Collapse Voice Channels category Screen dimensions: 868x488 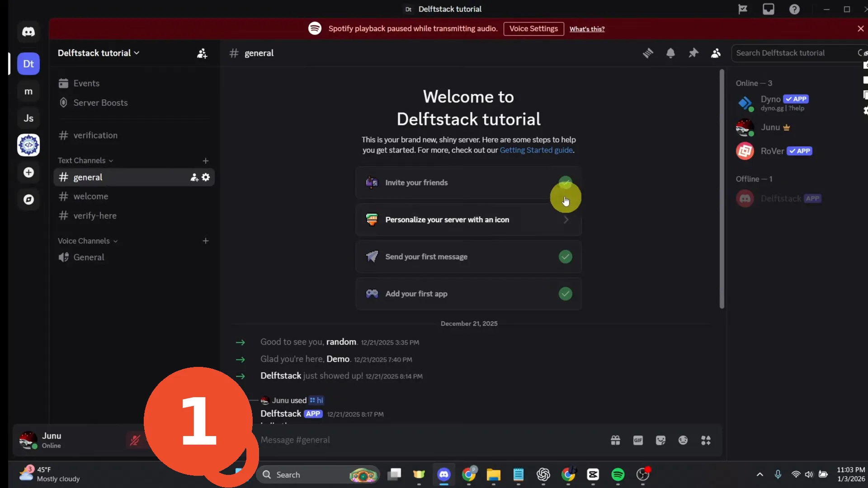coord(88,241)
